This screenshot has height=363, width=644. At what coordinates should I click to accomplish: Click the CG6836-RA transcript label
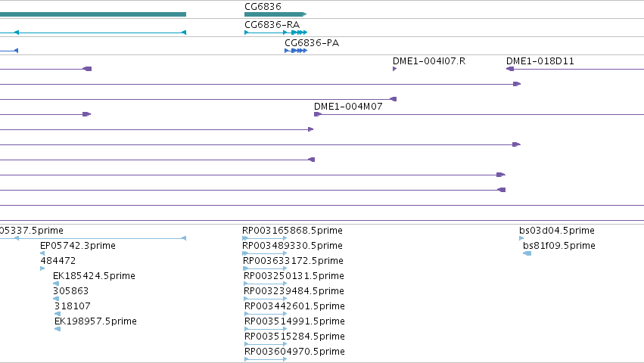pos(272,25)
